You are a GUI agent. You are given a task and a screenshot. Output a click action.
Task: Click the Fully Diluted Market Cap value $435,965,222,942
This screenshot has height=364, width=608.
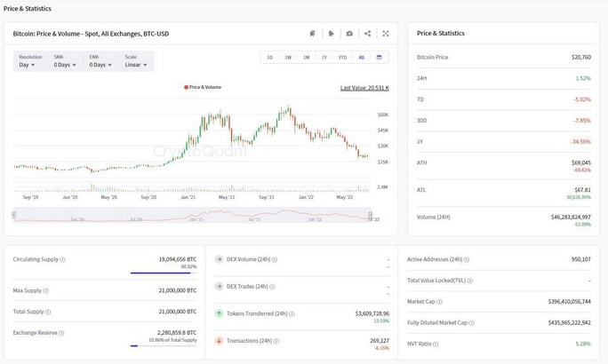569,322
